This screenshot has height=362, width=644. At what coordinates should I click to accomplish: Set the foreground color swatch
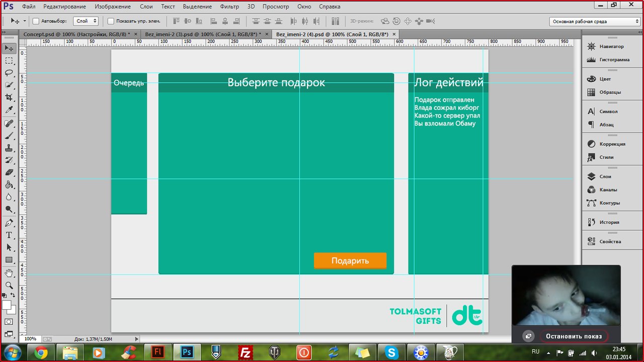point(7,305)
